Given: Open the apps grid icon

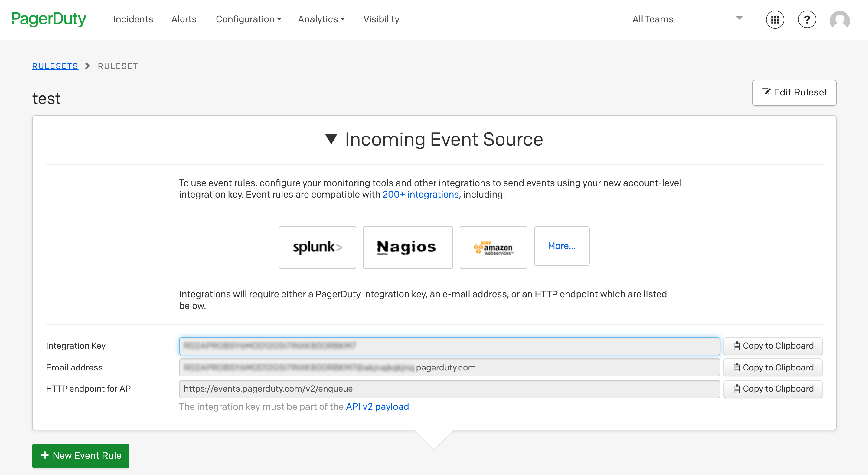Looking at the screenshot, I should 775,20.
